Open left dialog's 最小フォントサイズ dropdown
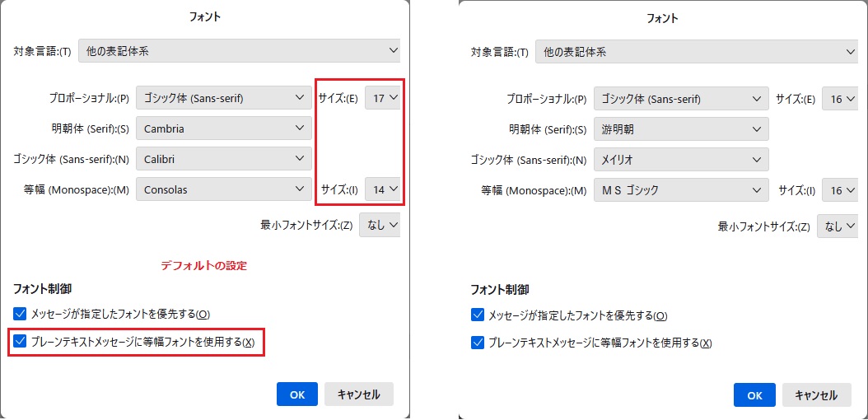868x420 pixels. (x=380, y=225)
